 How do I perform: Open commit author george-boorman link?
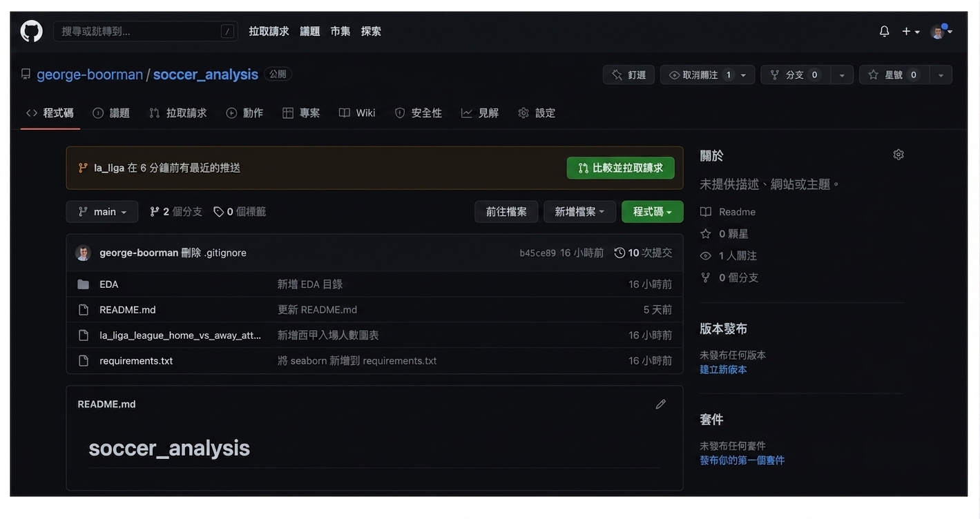coord(139,253)
